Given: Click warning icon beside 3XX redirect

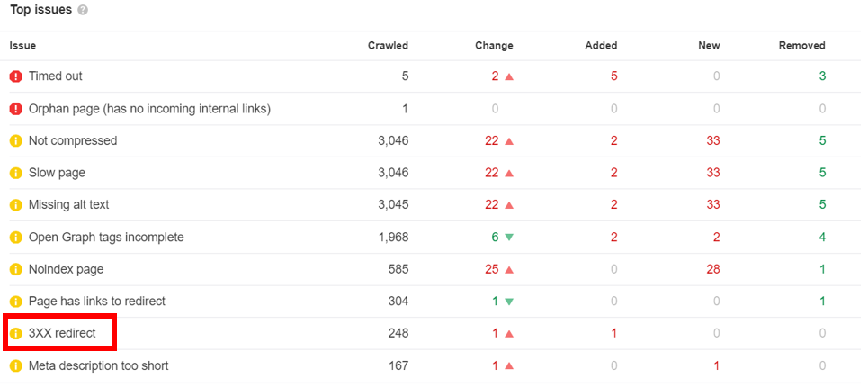Looking at the screenshot, I should (x=15, y=334).
